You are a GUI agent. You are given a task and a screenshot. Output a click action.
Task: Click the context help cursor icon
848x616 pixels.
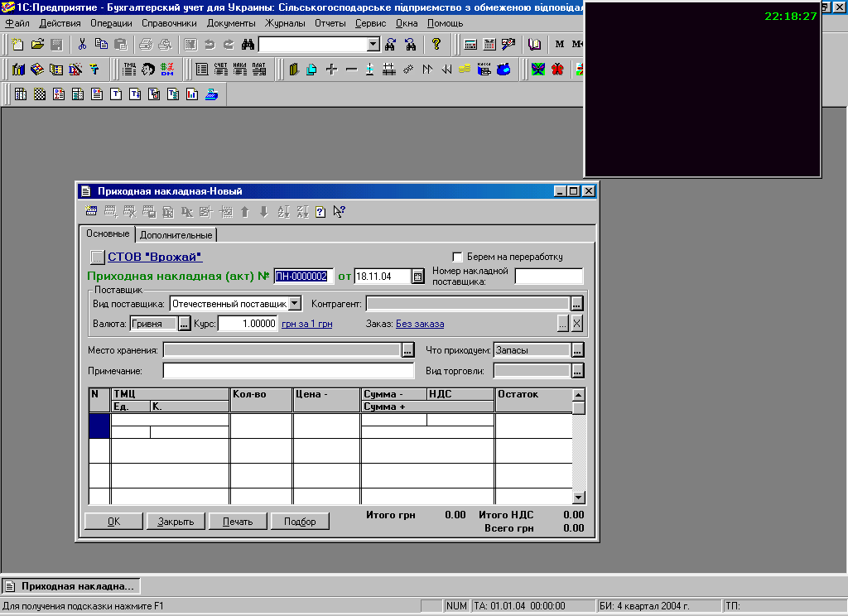click(x=339, y=211)
